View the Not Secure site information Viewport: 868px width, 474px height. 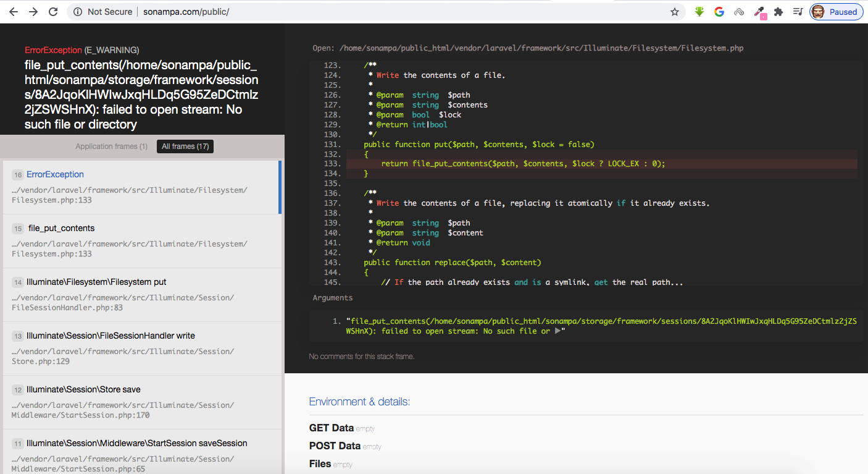click(x=102, y=12)
